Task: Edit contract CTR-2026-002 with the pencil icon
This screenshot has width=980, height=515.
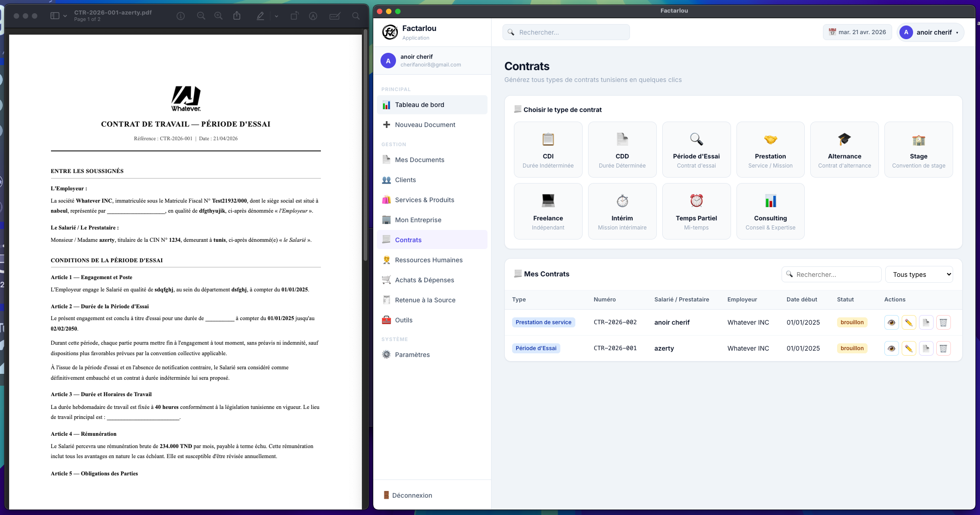Action: [909, 322]
